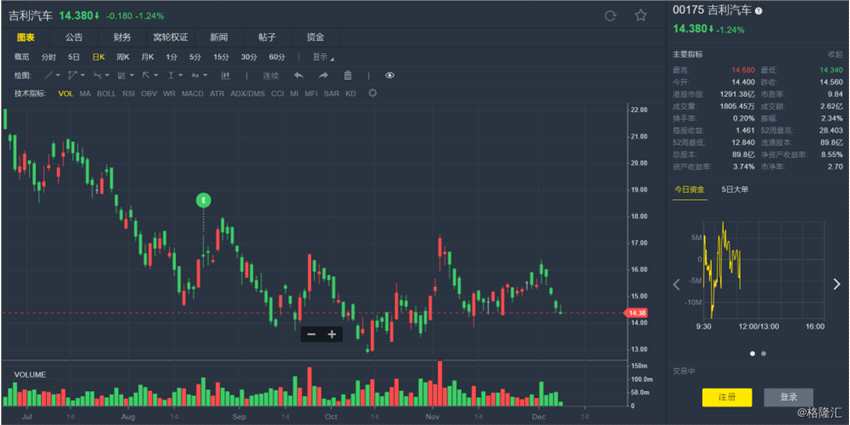This screenshot has width=850, height=425.
Task: Zoom out the chart with the minus button
Action: (311, 334)
